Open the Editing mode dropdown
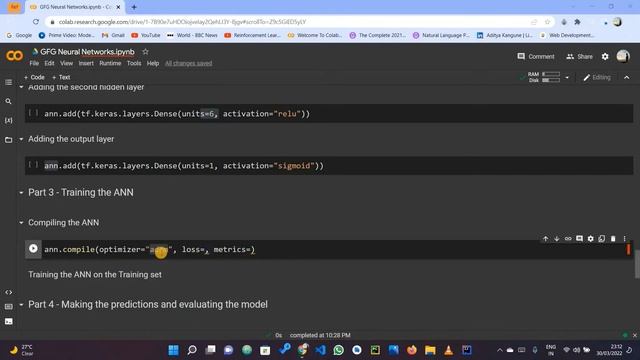Image resolution: width=640 pixels, height=360 pixels. [597, 77]
